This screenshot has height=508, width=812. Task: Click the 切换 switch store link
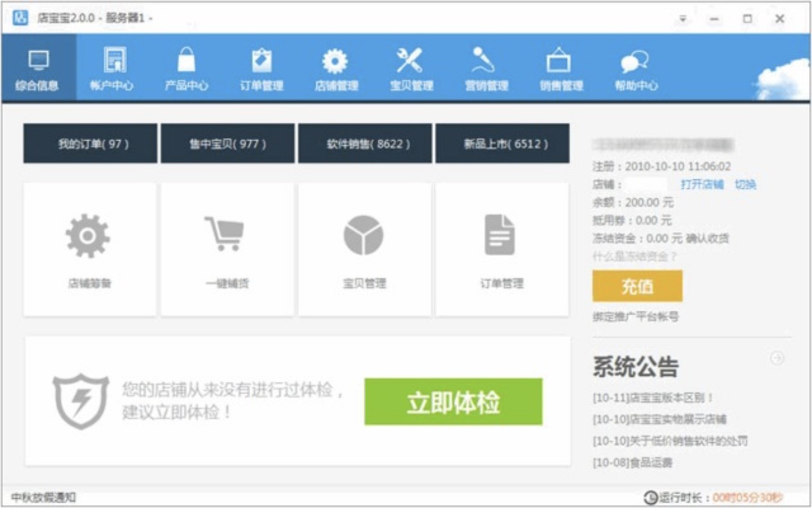[745, 185]
